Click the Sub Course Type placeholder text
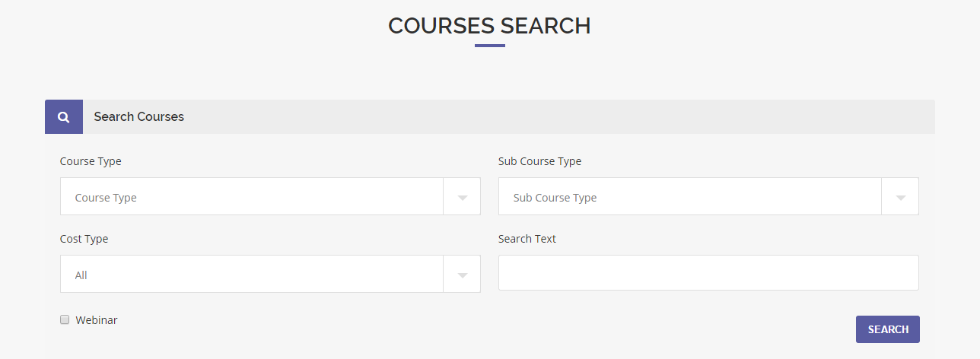This screenshot has height=359, width=980. point(555,198)
